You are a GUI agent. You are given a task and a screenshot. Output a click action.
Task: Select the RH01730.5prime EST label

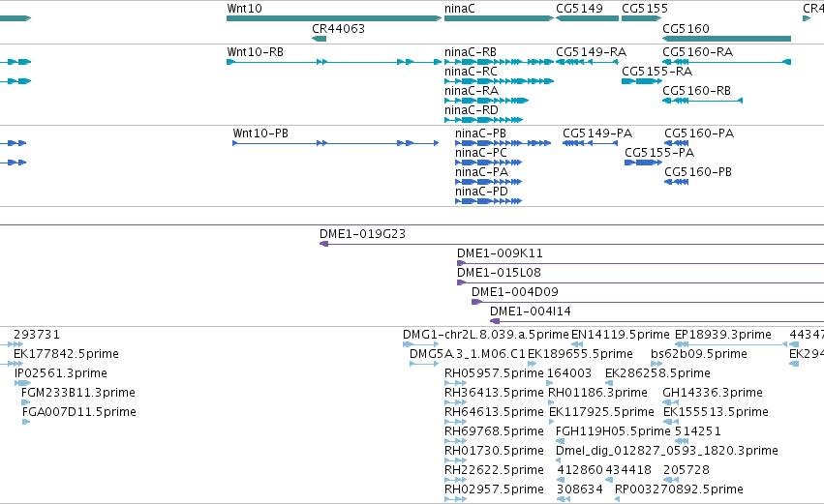(x=494, y=452)
